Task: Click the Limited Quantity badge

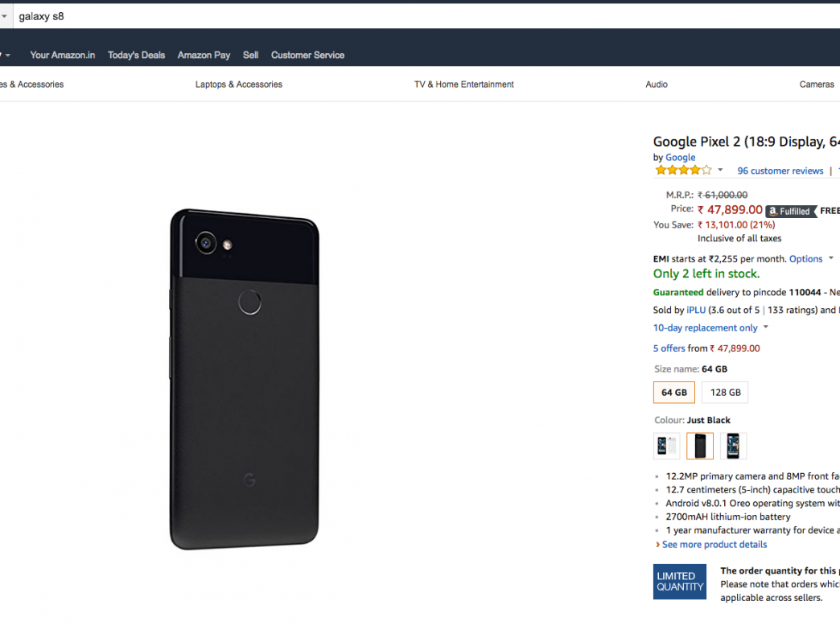Action: click(x=680, y=581)
